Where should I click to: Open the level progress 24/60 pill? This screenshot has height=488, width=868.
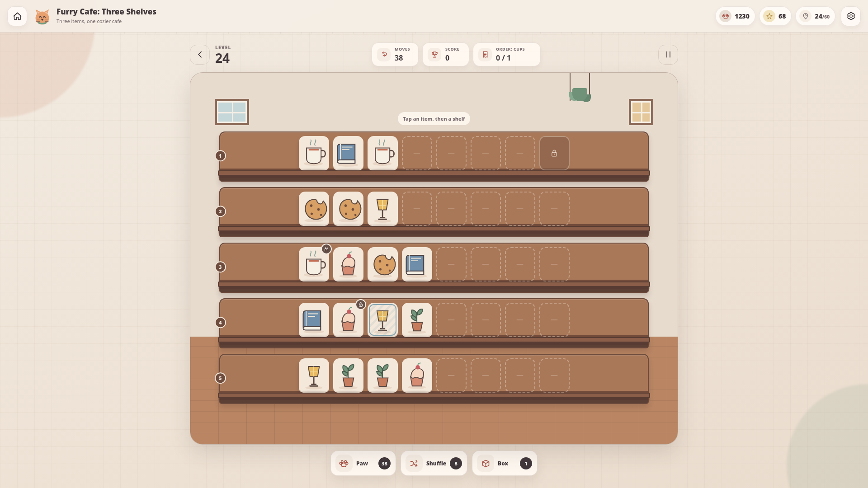point(816,16)
